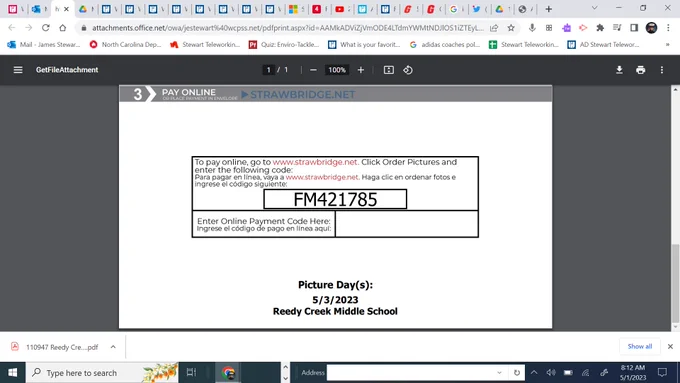
Task: Open the reading list/media control icon
Action: (617, 28)
